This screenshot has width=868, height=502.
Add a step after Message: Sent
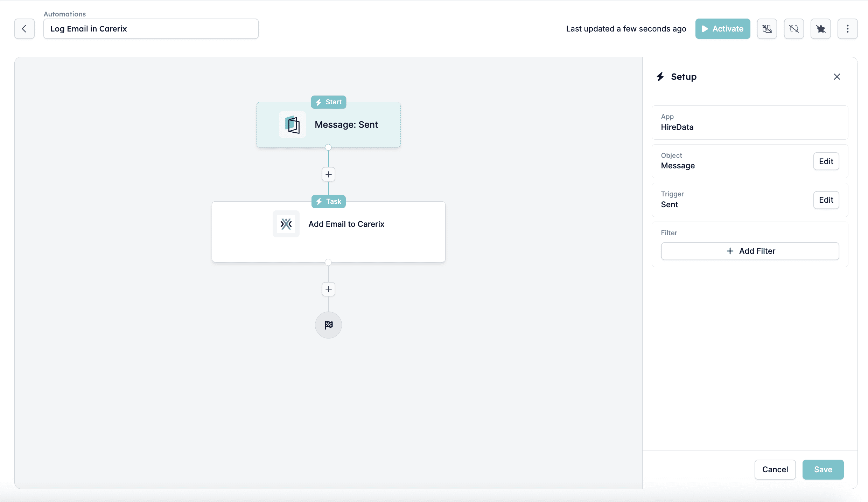(328, 174)
